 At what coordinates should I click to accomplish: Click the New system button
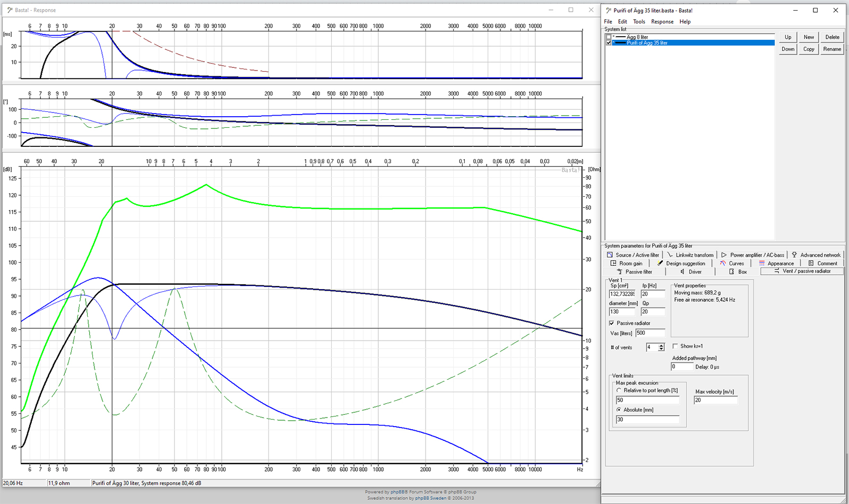[x=809, y=37]
